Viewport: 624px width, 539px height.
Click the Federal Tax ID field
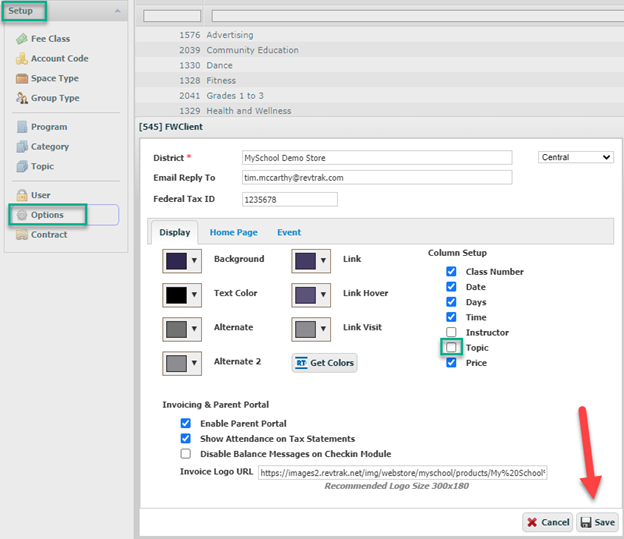tap(290, 199)
